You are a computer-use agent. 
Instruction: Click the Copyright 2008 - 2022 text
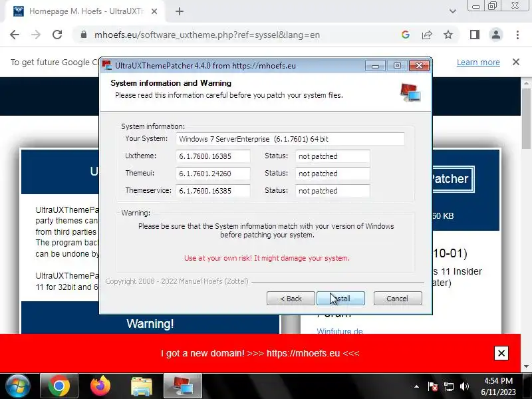pyautogui.click(x=177, y=281)
